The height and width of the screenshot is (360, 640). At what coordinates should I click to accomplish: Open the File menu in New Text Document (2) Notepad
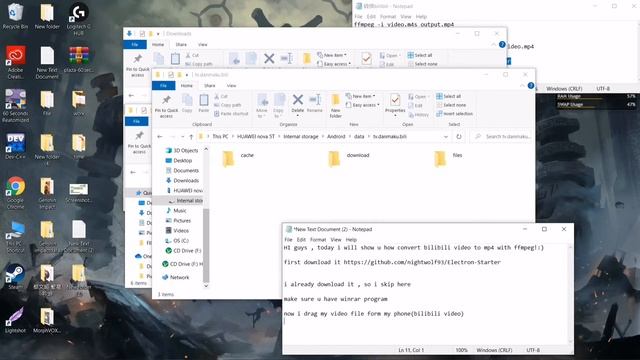coord(288,240)
